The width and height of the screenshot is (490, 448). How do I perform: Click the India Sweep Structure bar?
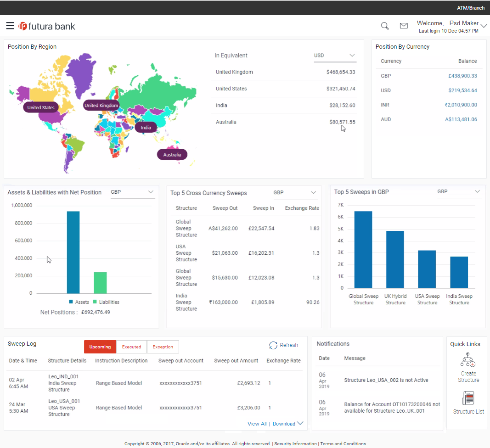pos(459,272)
